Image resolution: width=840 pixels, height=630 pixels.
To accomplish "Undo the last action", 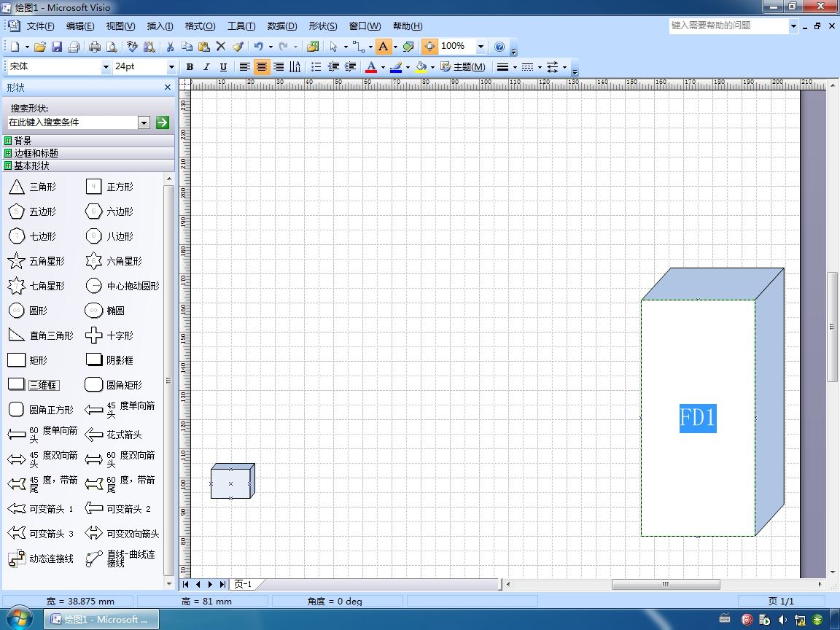I will tap(259, 47).
